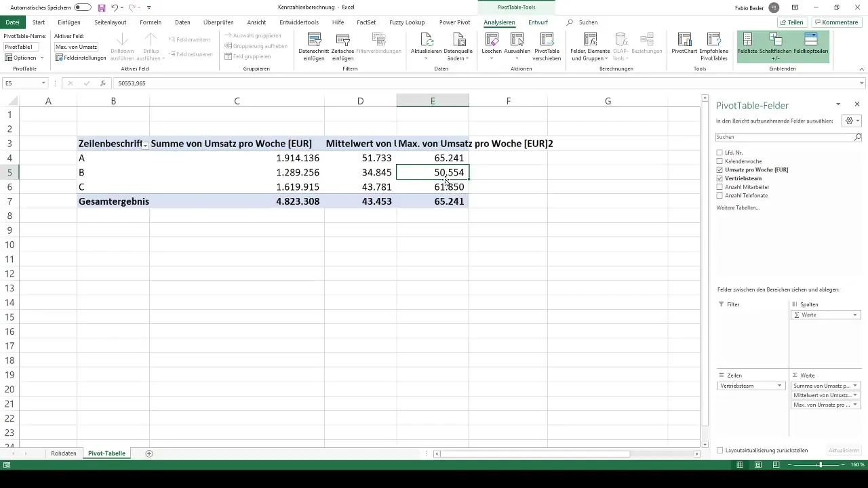The image size is (868, 488).
Task: Open Datenquelle ändern tool
Action: [x=459, y=47]
